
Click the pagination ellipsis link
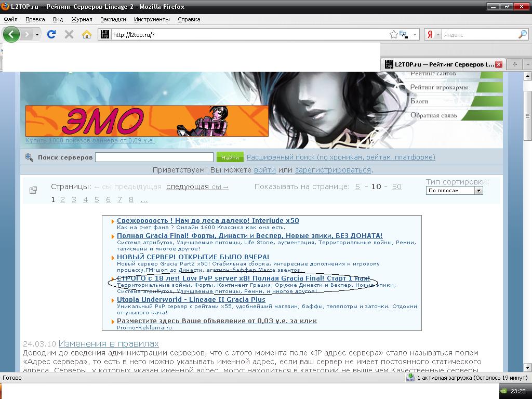click(x=144, y=201)
